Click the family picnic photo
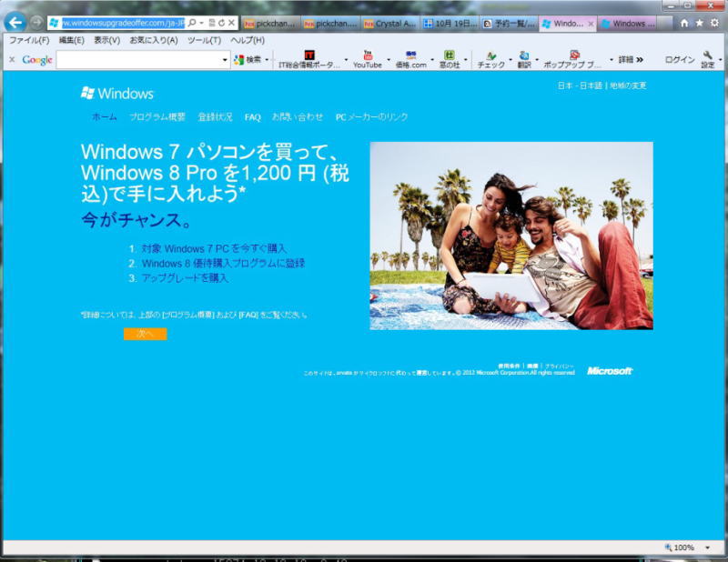The image size is (728, 562). [511, 236]
